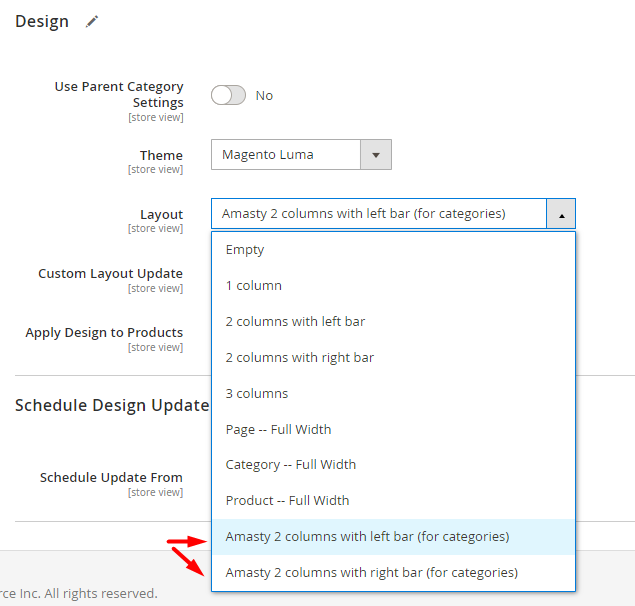
Task: Choose the 1 column layout option
Action: pos(393,286)
